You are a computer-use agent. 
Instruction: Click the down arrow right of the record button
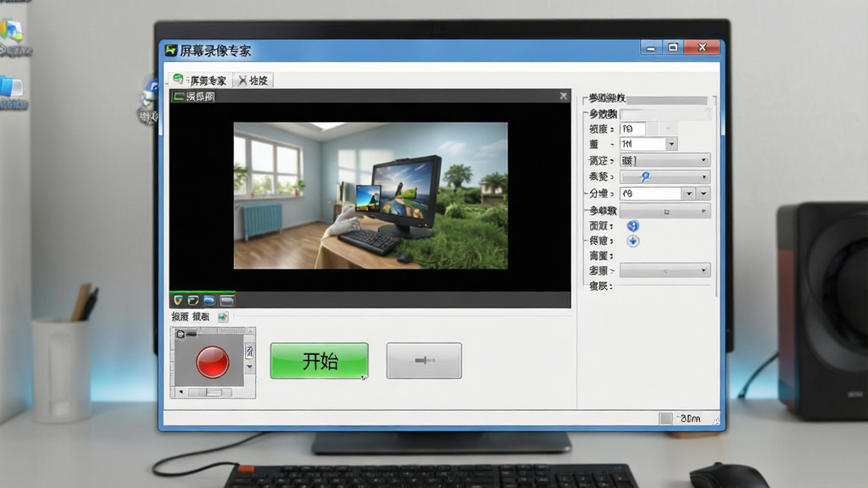(250, 367)
